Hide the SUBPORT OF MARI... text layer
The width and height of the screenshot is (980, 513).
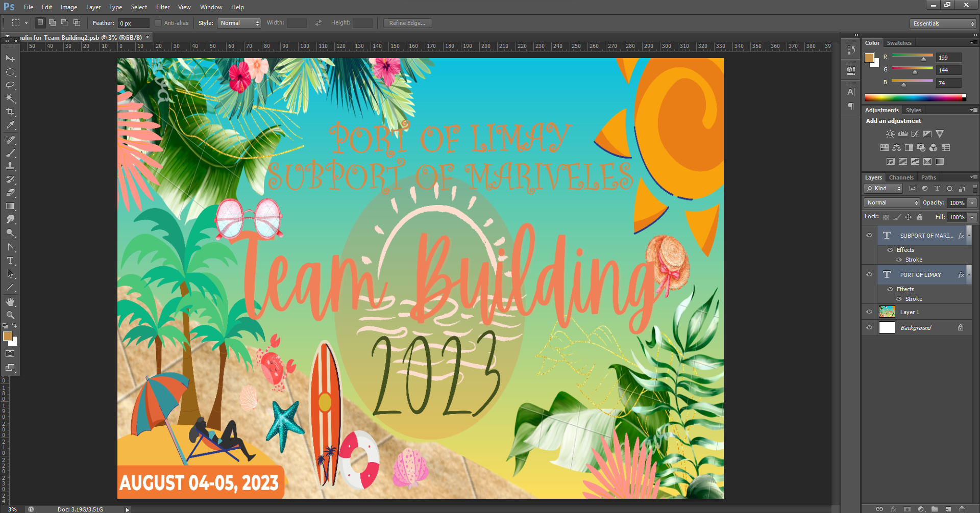pos(869,236)
